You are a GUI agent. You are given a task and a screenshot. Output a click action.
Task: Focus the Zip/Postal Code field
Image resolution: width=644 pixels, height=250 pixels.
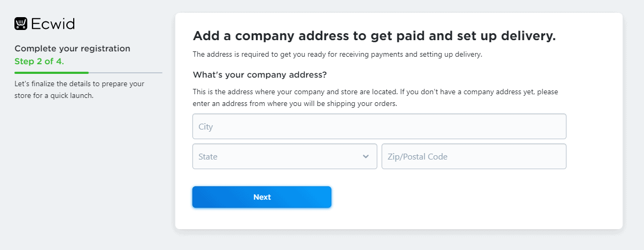(x=474, y=156)
